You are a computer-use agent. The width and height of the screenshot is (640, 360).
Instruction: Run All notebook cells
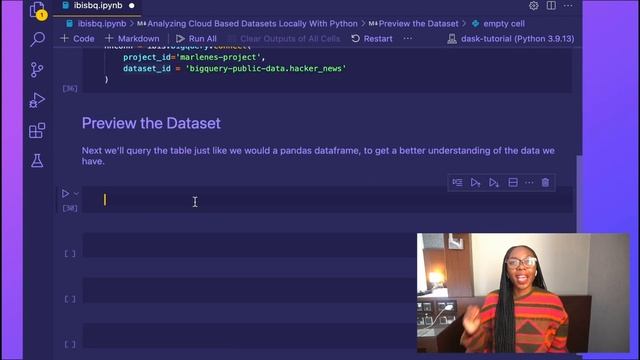[x=196, y=39]
